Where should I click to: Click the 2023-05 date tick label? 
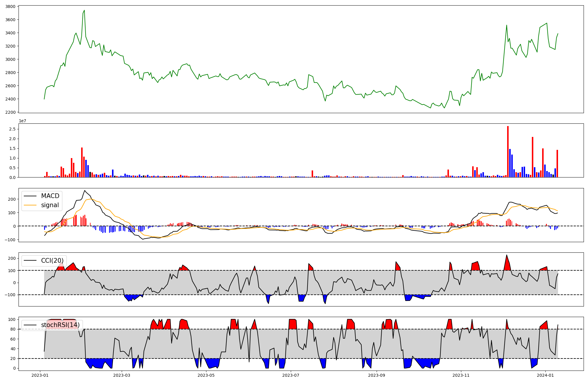point(206,375)
